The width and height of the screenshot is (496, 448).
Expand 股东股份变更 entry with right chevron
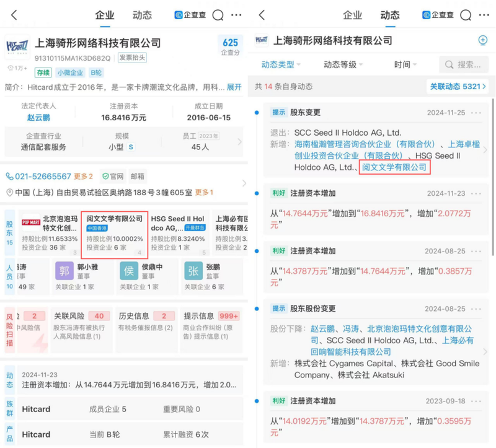tap(485, 351)
